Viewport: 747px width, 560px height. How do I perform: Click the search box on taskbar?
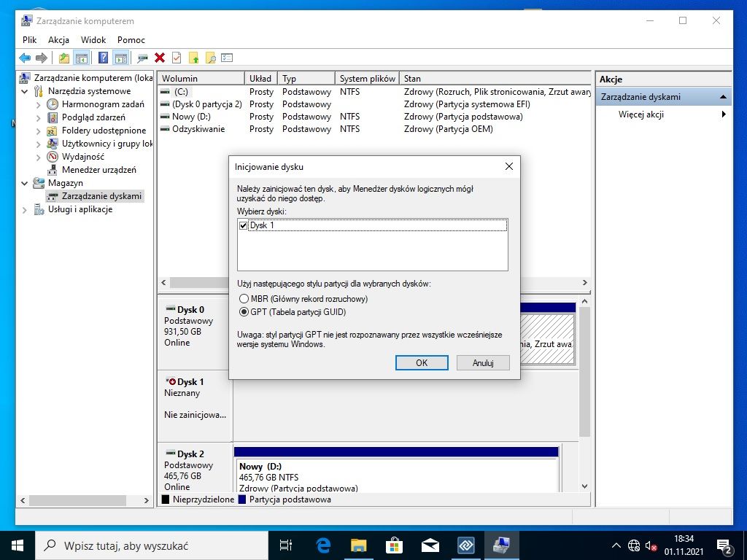click(152, 545)
